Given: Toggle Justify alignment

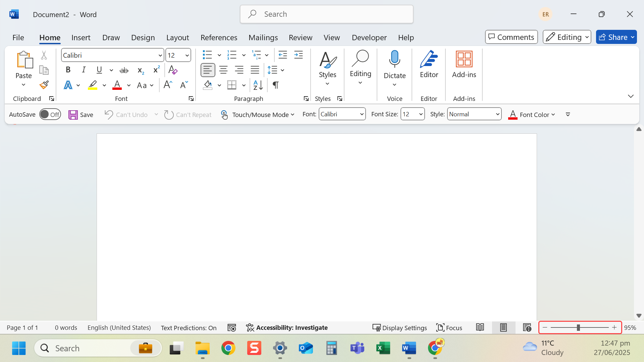Looking at the screenshot, I should 255,70.
